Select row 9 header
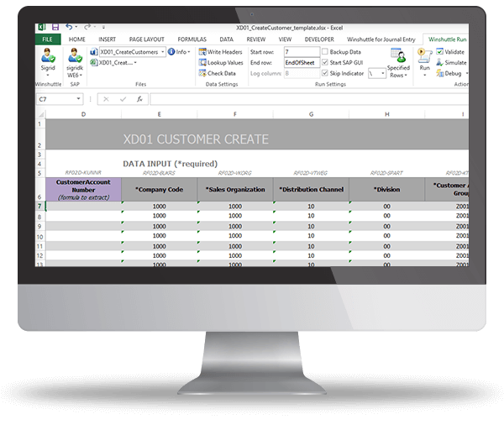This screenshot has width=504, height=430. (39, 226)
